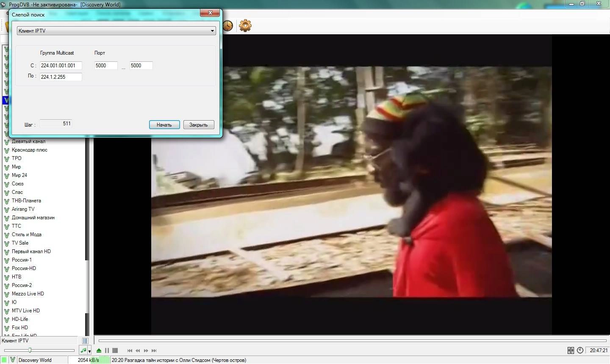Click the second port range field 5000

(x=141, y=66)
